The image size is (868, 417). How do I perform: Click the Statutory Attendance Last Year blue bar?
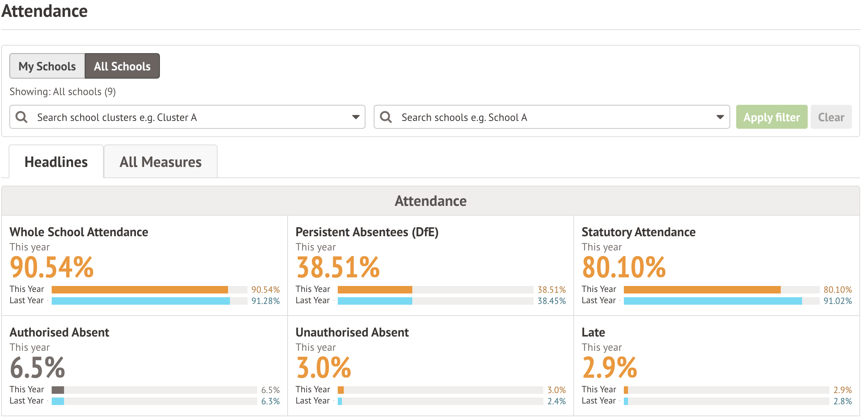coord(712,301)
